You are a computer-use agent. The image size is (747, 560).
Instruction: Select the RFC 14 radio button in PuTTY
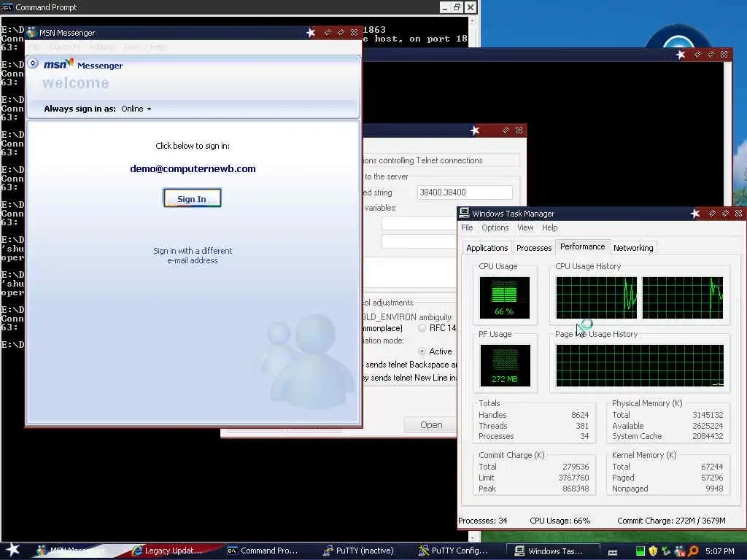click(422, 328)
